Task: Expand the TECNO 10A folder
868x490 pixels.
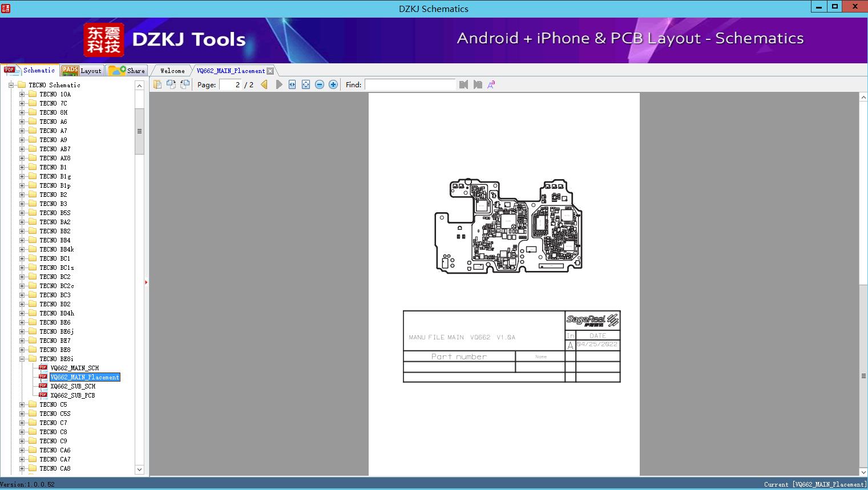Action: (x=22, y=94)
